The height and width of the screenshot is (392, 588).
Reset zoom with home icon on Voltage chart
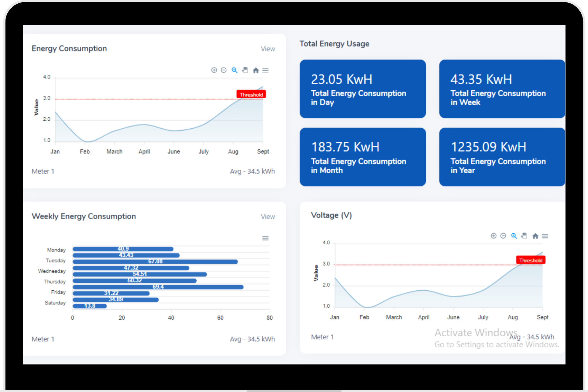535,236
